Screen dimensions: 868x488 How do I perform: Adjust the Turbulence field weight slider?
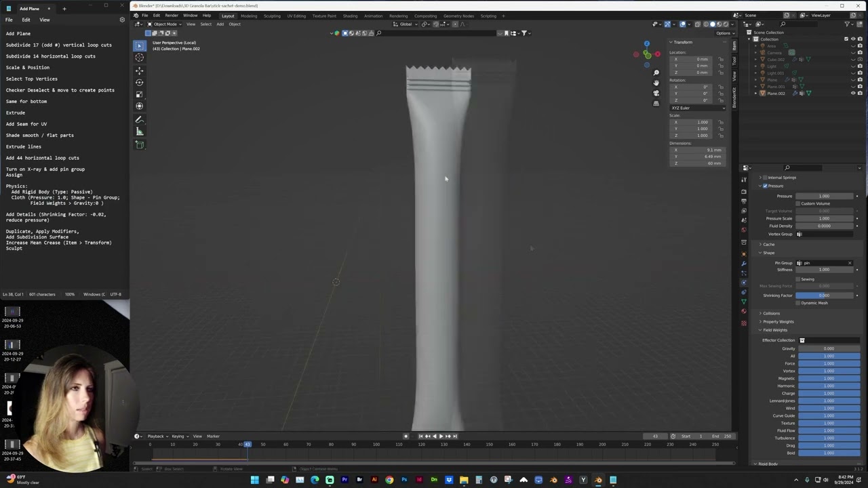tap(829, 438)
